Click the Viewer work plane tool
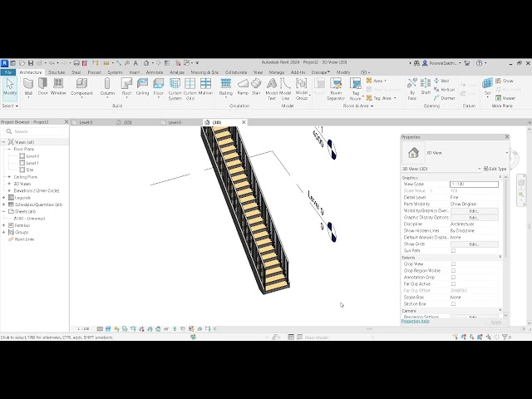Screen dimensions: 532x399 click(x=505, y=98)
